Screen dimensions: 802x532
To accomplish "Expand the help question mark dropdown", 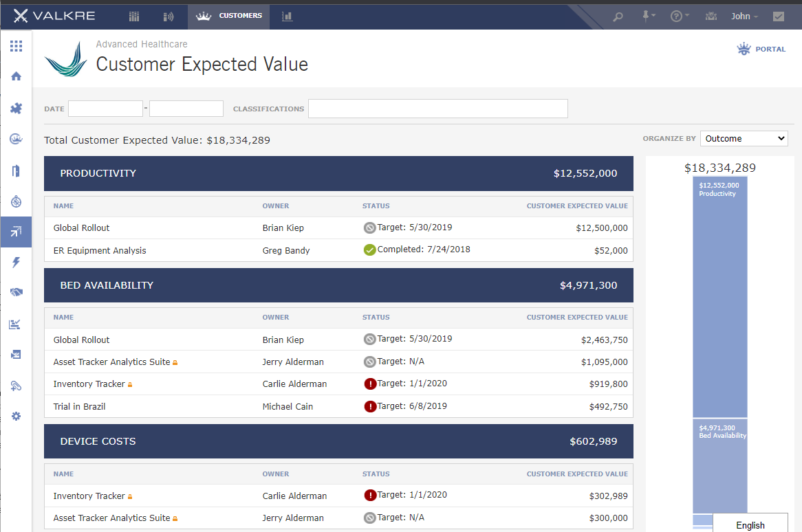I will click(678, 16).
